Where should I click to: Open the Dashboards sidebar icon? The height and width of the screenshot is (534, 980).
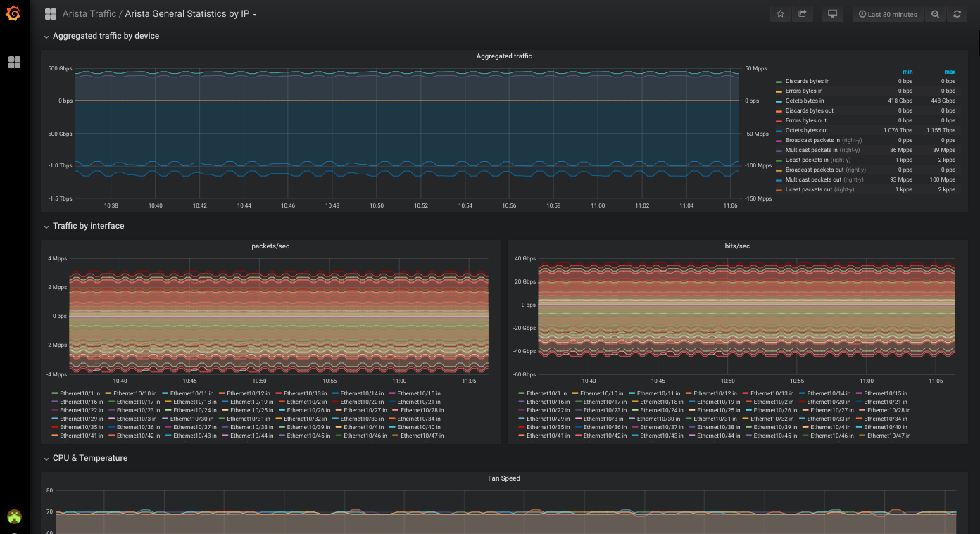(14, 63)
